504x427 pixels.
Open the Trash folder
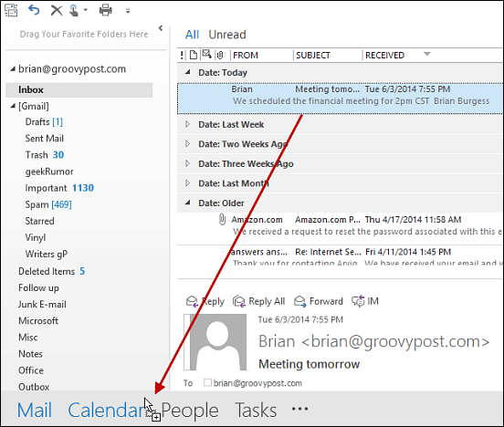(45, 155)
